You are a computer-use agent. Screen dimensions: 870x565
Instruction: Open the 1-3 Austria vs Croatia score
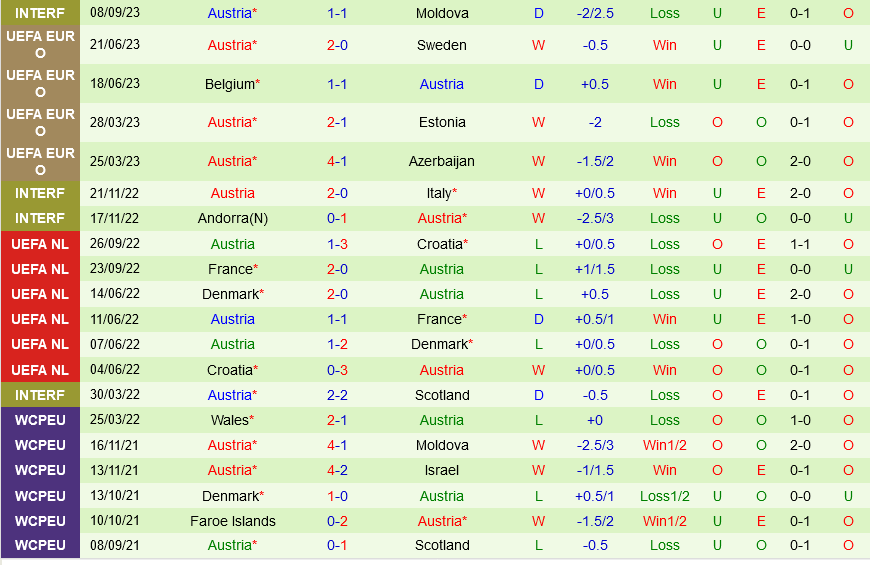pyautogui.click(x=337, y=244)
